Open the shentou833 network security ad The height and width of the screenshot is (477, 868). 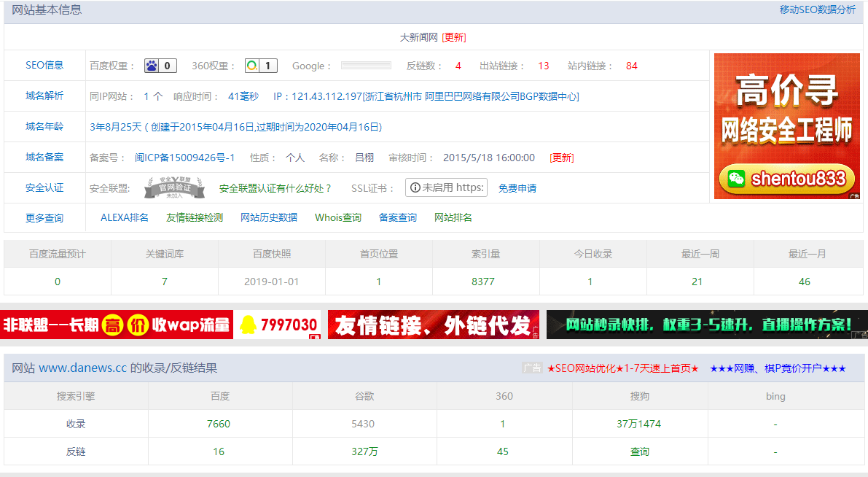click(786, 126)
